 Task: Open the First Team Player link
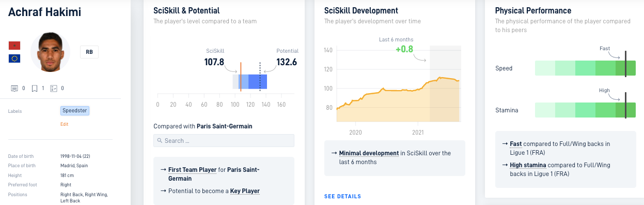coord(192,169)
